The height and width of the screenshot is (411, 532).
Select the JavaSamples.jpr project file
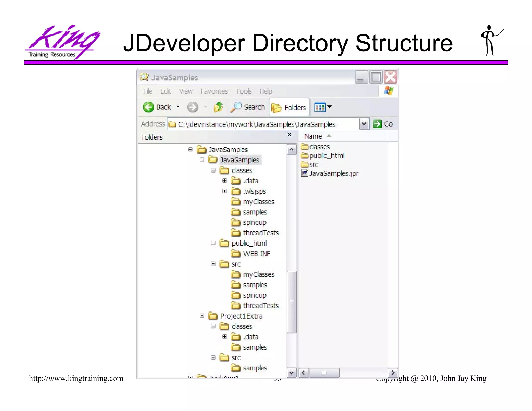330,173
